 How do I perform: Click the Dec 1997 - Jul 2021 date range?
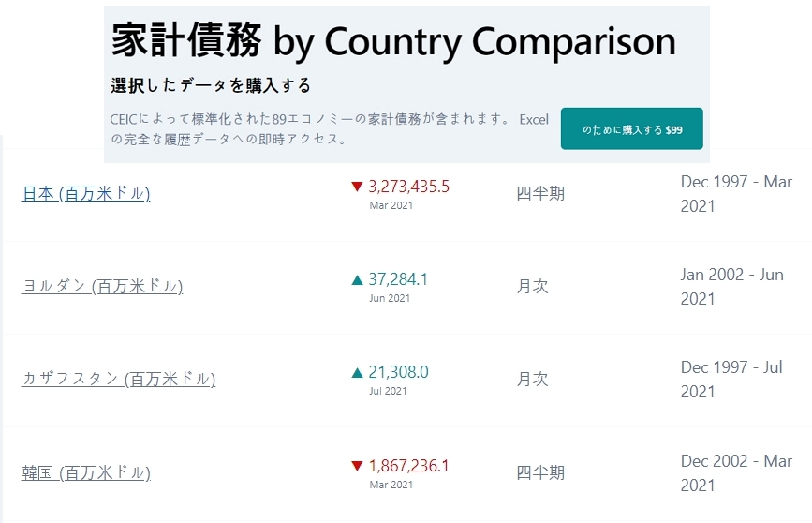[731, 380]
